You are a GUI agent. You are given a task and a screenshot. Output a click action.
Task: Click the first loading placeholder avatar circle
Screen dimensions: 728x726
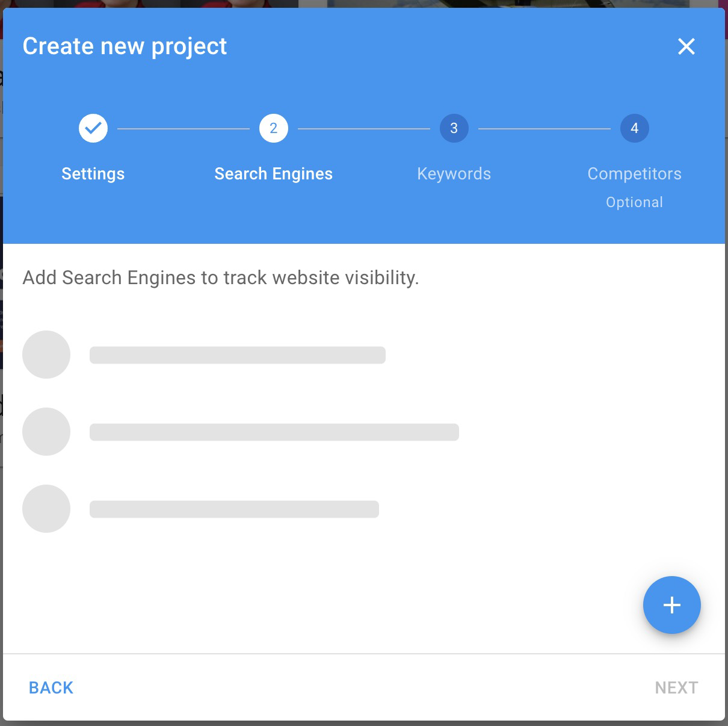(x=46, y=355)
